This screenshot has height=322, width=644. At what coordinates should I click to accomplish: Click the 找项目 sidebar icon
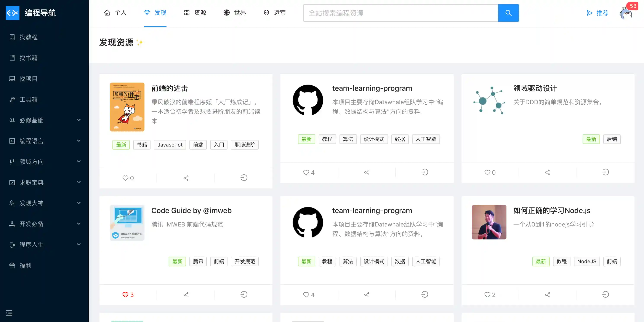(x=12, y=78)
